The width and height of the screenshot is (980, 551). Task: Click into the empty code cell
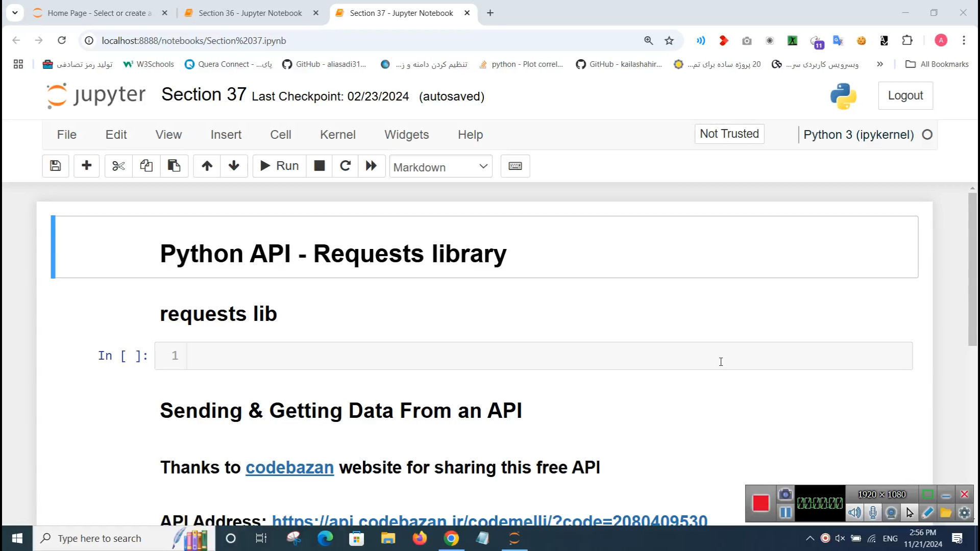coord(550,356)
